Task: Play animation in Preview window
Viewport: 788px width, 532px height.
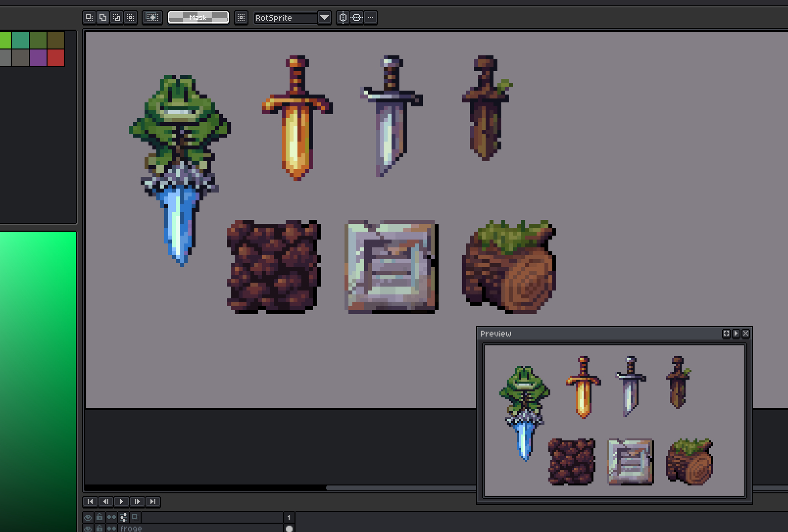Action: [x=736, y=333]
